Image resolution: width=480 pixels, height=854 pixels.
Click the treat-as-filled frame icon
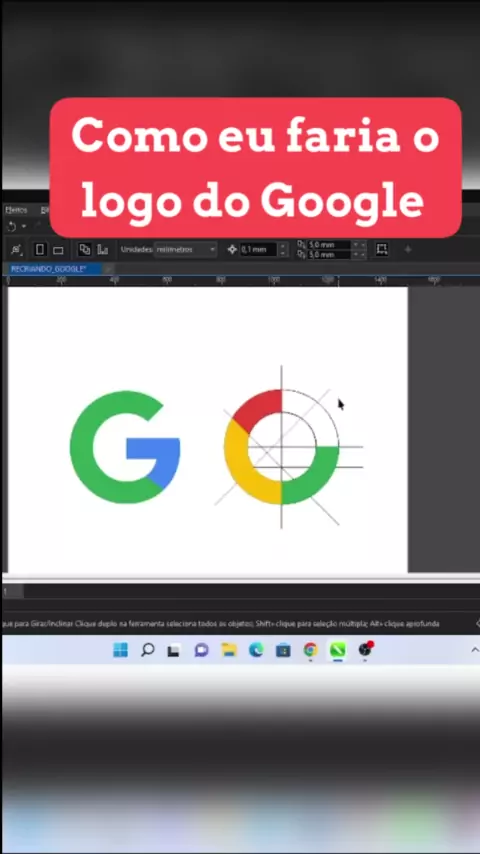(382, 249)
